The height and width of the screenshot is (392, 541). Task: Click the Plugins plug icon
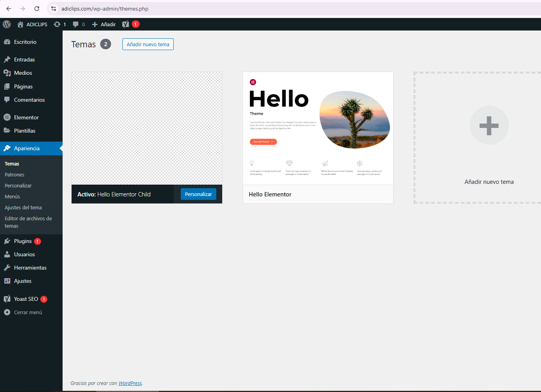[7, 241]
